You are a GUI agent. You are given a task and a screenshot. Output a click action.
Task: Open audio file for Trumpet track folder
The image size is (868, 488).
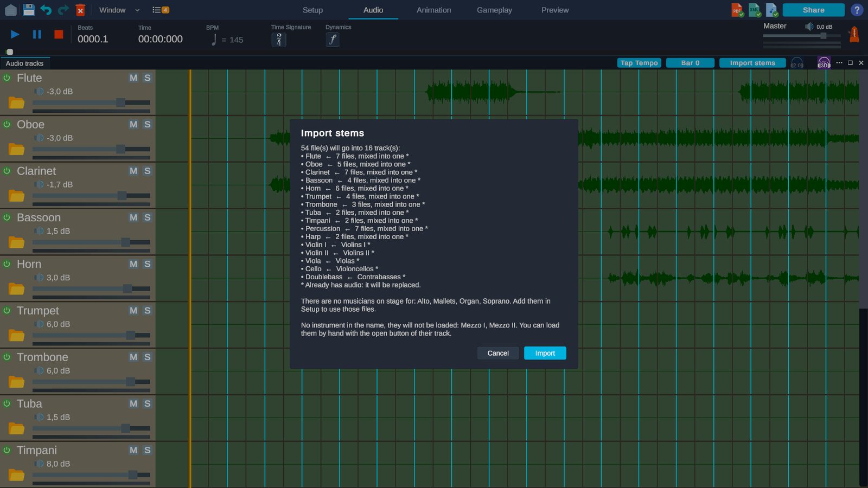coord(16,335)
